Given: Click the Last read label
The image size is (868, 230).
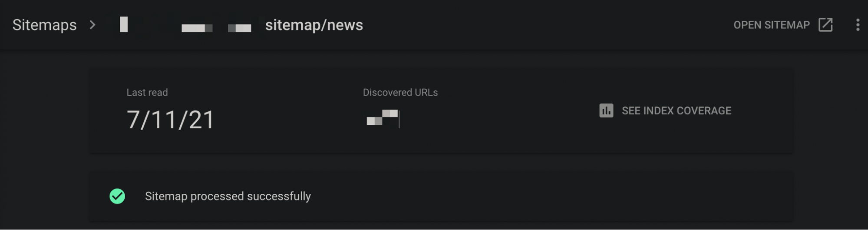Looking at the screenshot, I should 147,92.
